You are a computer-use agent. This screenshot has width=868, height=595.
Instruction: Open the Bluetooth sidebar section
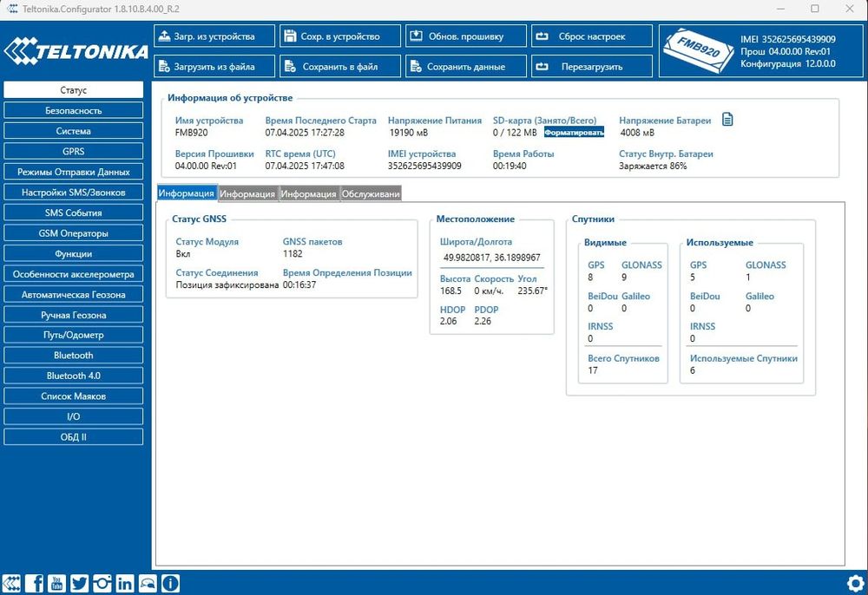click(x=73, y=355)
